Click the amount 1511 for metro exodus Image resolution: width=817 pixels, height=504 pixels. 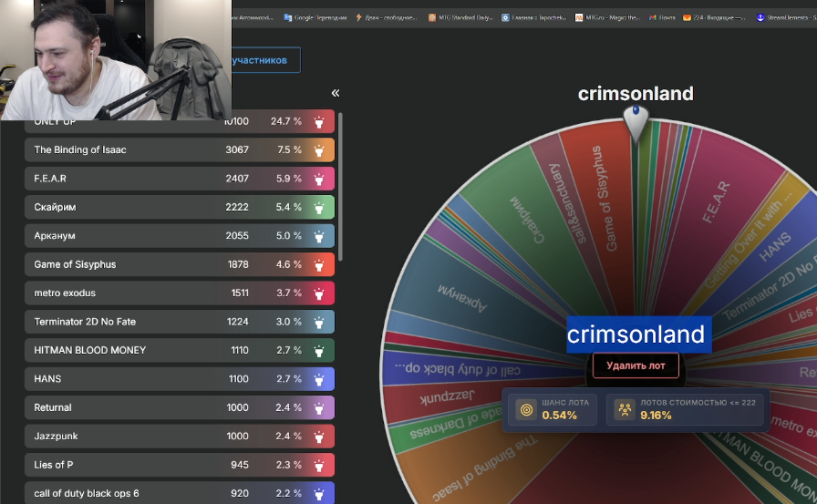click(x=240, y=293)
